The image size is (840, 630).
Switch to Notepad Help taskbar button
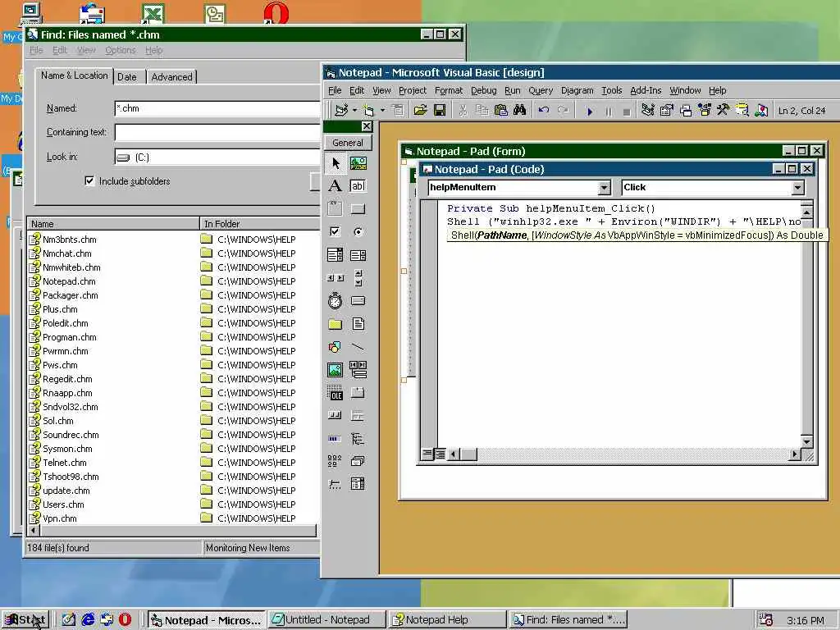(447, 620)
